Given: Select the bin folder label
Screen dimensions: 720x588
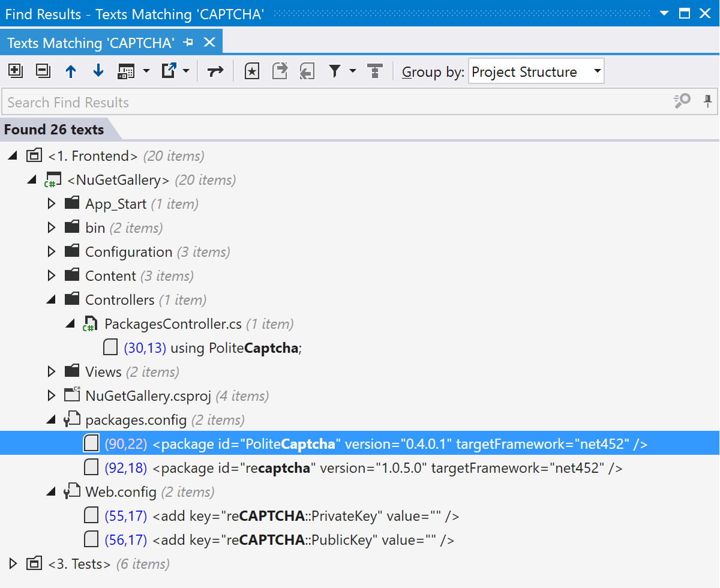Looking at the screenshot, I should [95, 228].
